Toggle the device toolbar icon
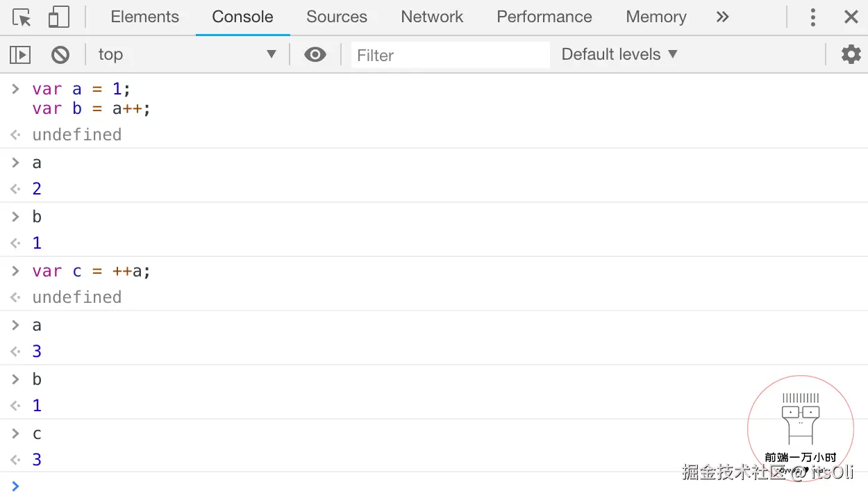Viewport: 868px width, 496px height. 58,17
